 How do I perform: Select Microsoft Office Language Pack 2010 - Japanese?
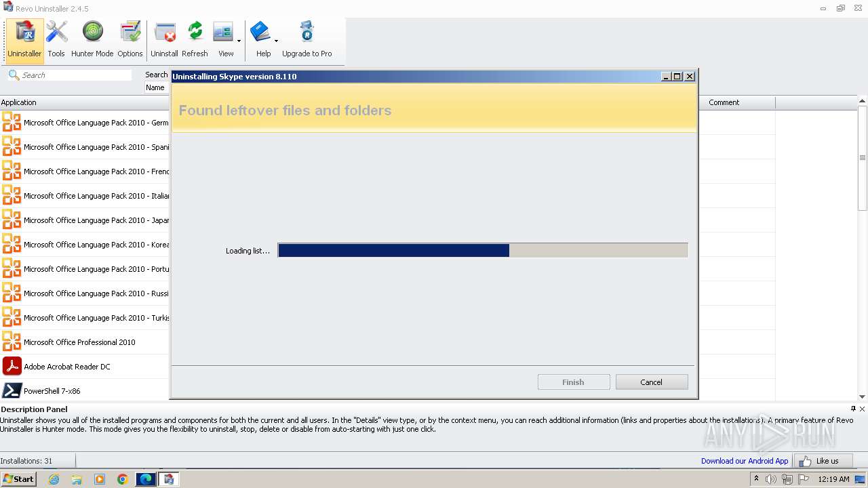click(85, 220)
